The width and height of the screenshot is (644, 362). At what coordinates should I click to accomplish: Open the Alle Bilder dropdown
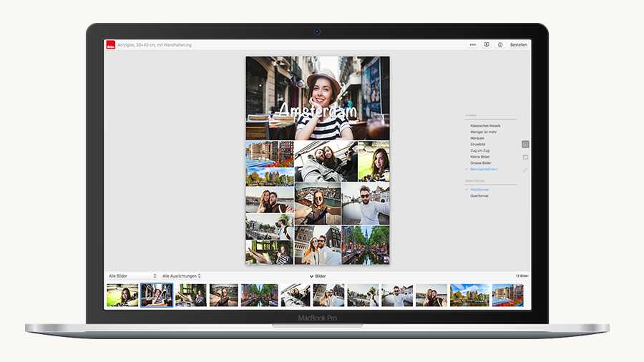click(132, 275)
